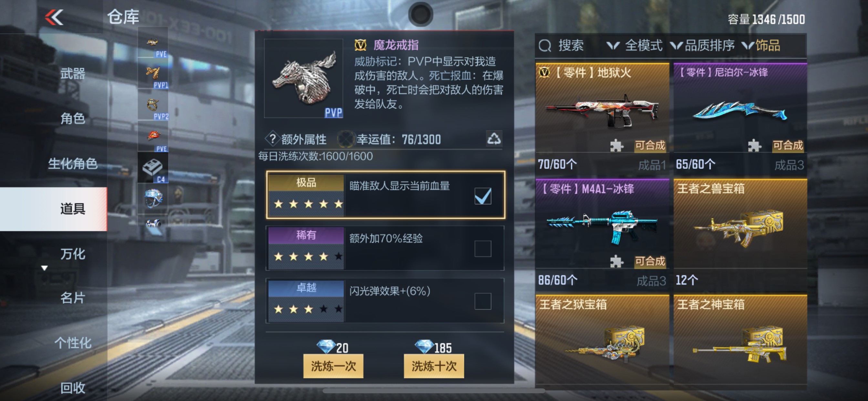This screenshot has width=868, height=401.
Task: Click the 额外属性 question mark icon
Action: tap(273, 139)
